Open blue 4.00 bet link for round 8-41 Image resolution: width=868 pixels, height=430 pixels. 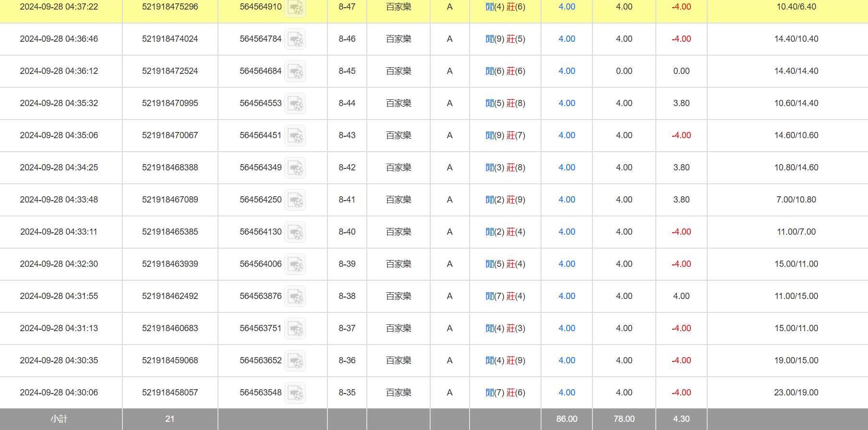coord(567,200)
